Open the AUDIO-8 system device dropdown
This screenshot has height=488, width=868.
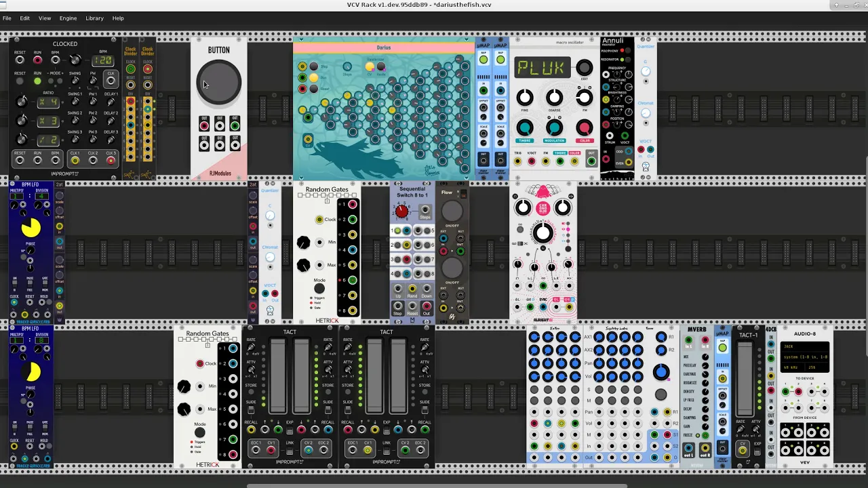coord(806,357)
